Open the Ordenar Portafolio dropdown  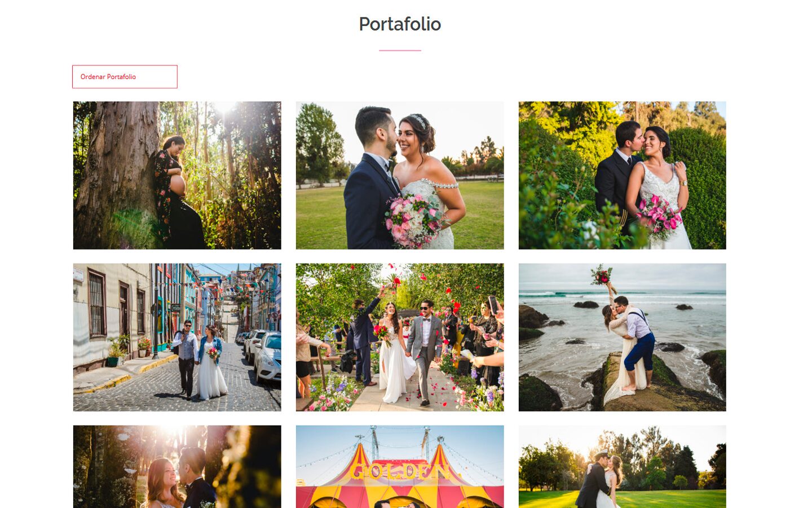coord(125,77)
